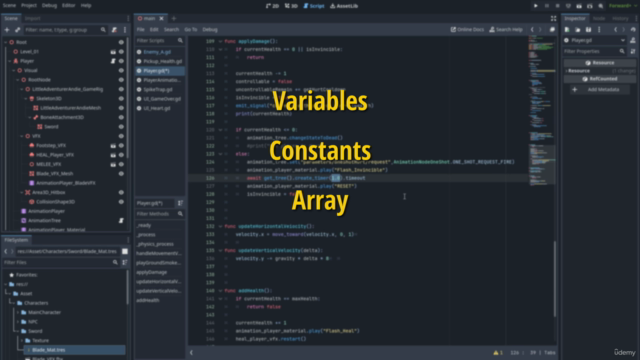Click the RefCounted section header
640x360 pixels.
(599, 79)
